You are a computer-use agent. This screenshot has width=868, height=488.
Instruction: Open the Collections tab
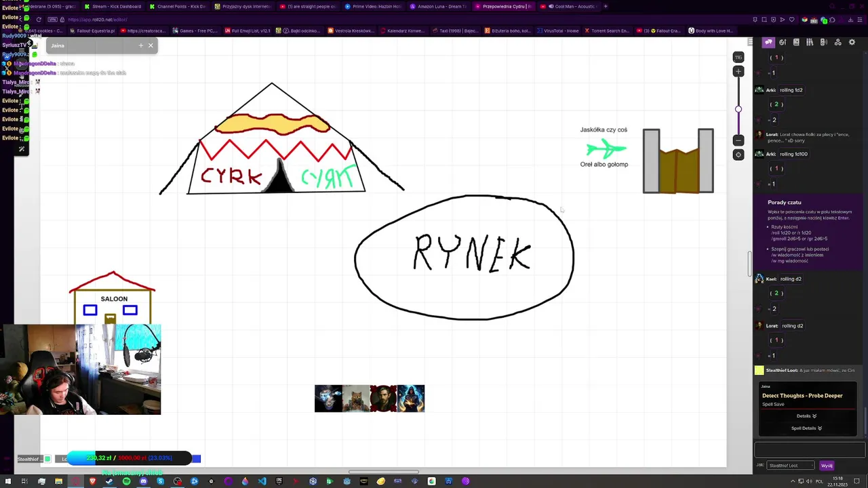pyautogui.click(x=838, y=42)
